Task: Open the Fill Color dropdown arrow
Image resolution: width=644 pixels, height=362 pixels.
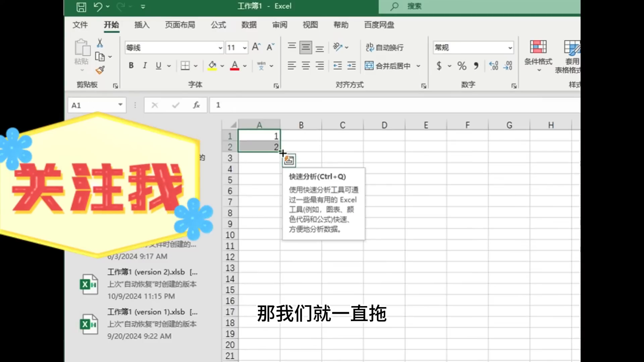Action: (222, 66)
